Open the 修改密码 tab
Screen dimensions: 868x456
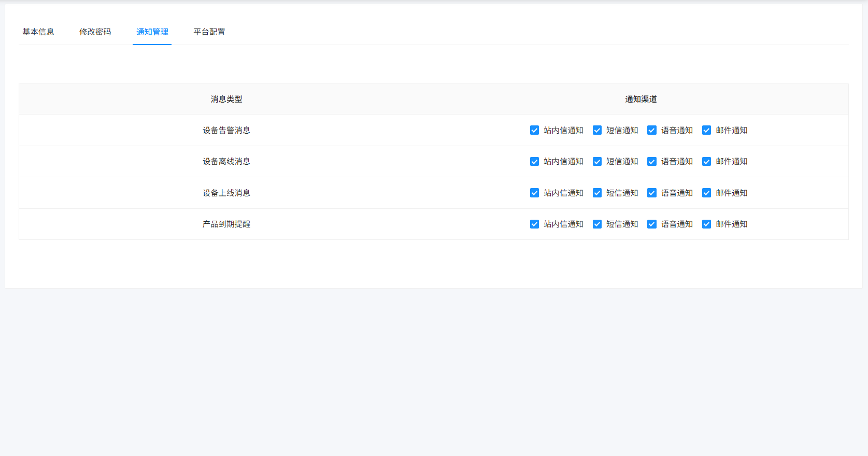coord(95,32)
